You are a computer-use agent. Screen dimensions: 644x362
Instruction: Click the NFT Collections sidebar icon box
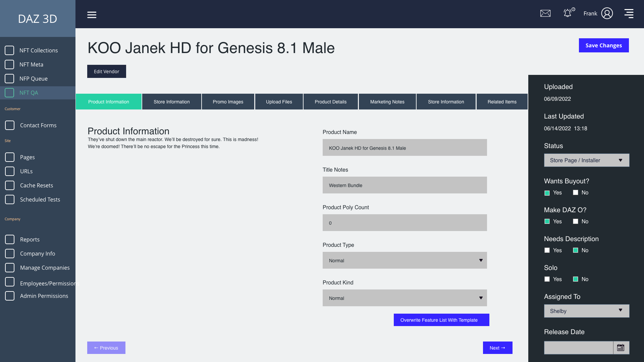pyautogui.click(x=9, y=50)
